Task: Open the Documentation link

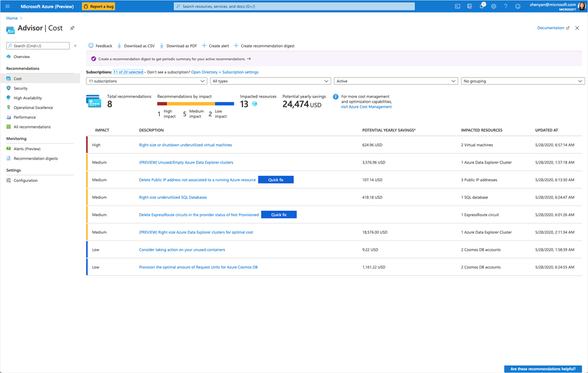Action: pyautogui.click(x=553, y=28)
